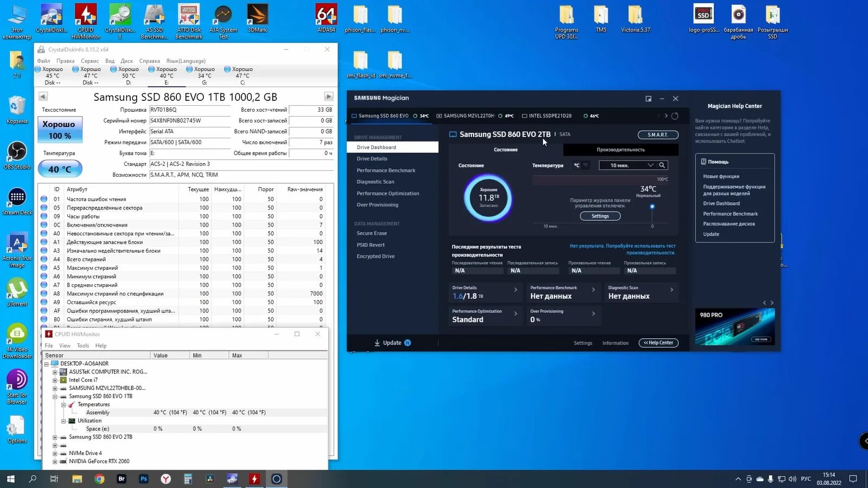Viewport: 868px width, 488px height.
Task: Open Новые функции help link
Action: [721, 176]
